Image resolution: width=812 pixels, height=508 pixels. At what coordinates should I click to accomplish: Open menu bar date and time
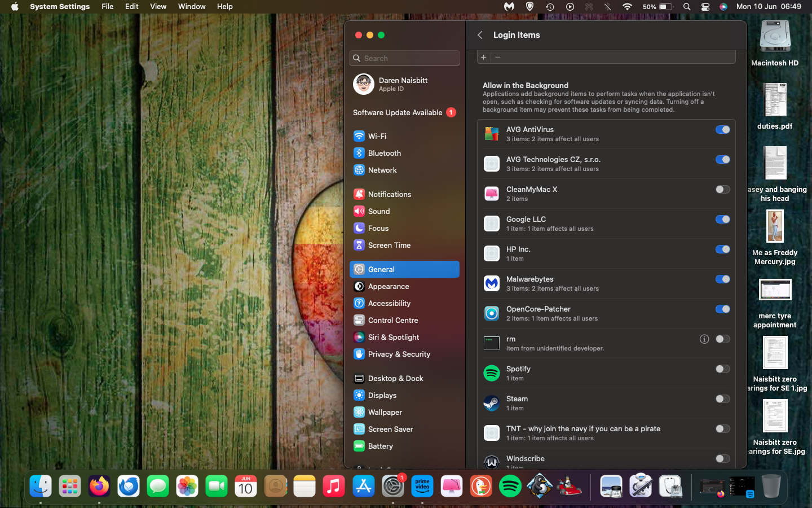point(769,7)
